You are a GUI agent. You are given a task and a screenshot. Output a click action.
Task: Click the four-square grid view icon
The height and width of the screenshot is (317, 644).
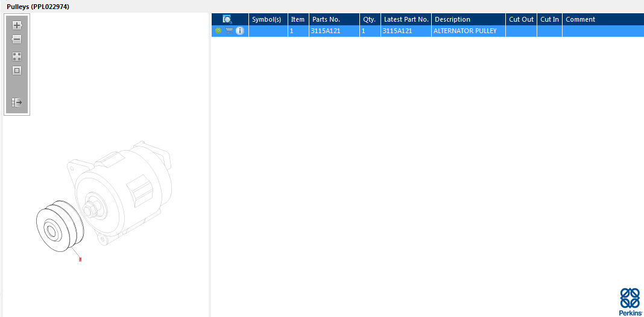click(17, 57)
